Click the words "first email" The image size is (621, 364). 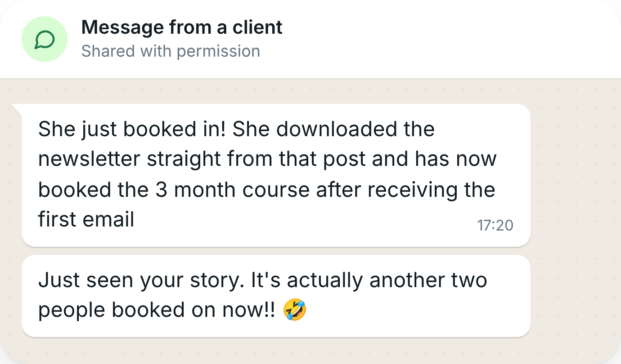(x=86, y=220)
